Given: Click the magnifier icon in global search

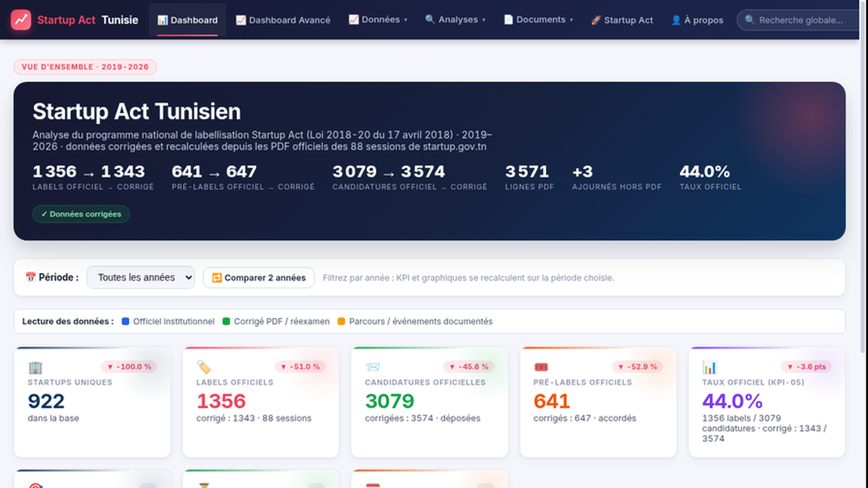Looking at the screenshot, I should tap(749, 20).
